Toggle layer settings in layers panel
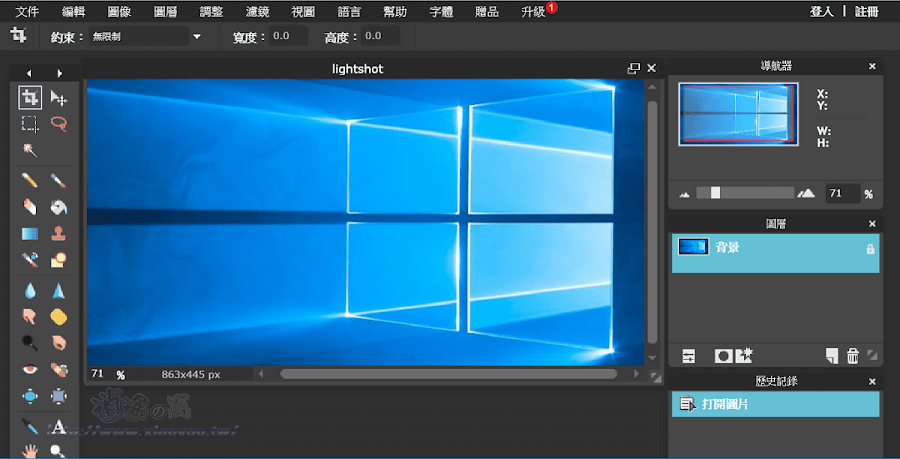The image size is (900, 459). coord(689,356)
